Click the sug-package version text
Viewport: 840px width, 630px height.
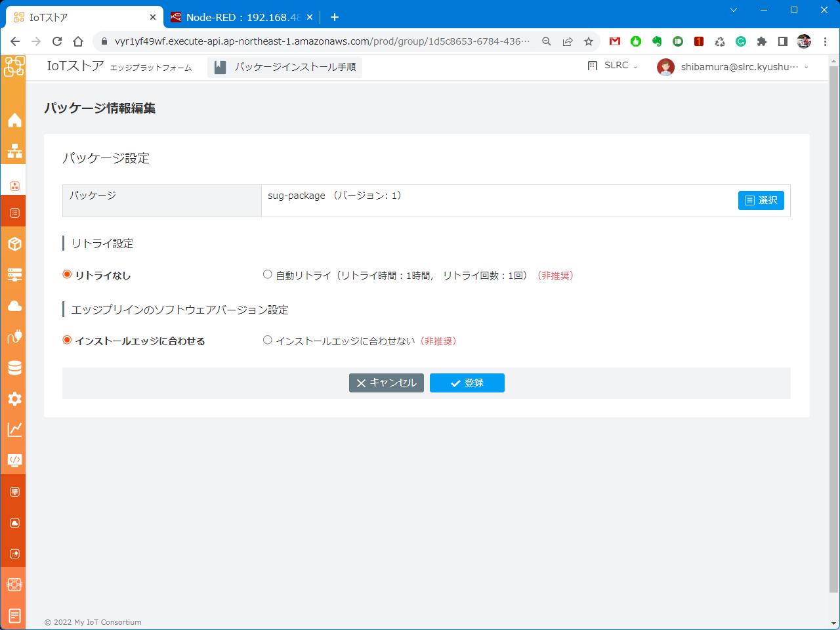pyautogui.click(x=335, y=196)
